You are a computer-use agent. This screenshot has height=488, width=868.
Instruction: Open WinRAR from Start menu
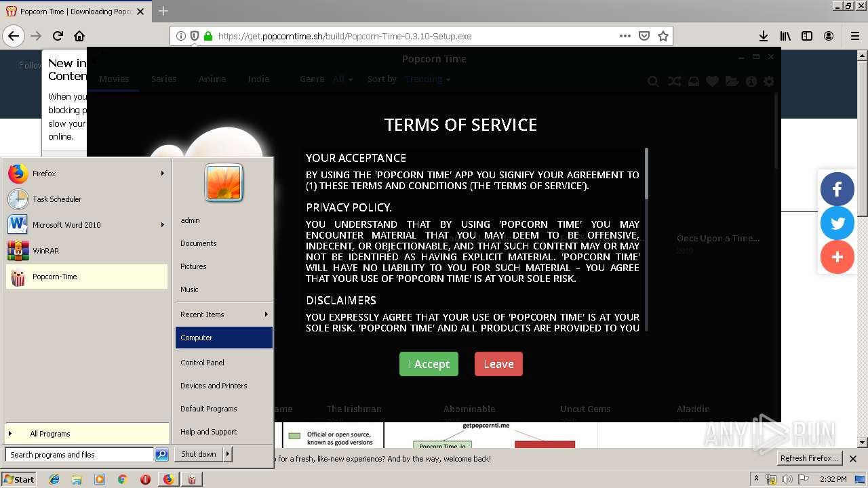(x=87, y=251)
